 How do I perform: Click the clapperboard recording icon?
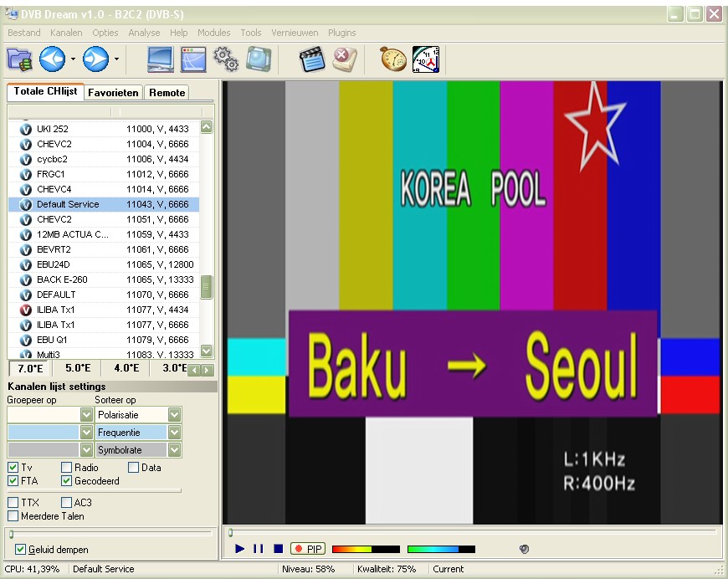pos(312,59)
